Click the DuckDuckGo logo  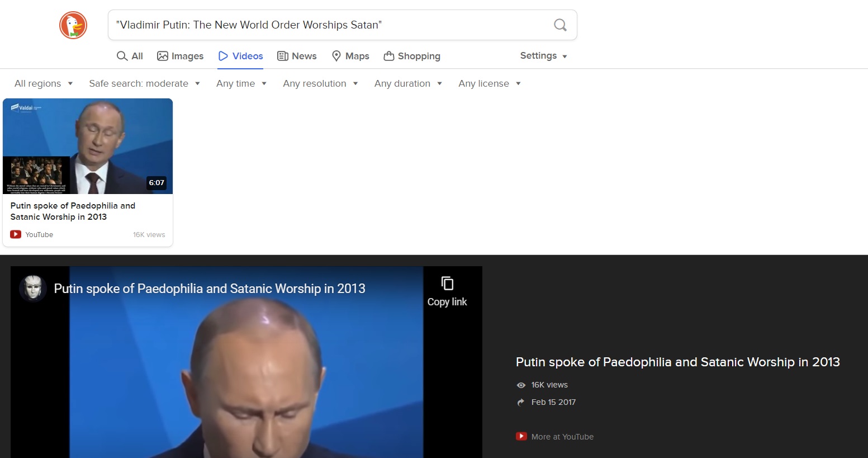point(73,25)
